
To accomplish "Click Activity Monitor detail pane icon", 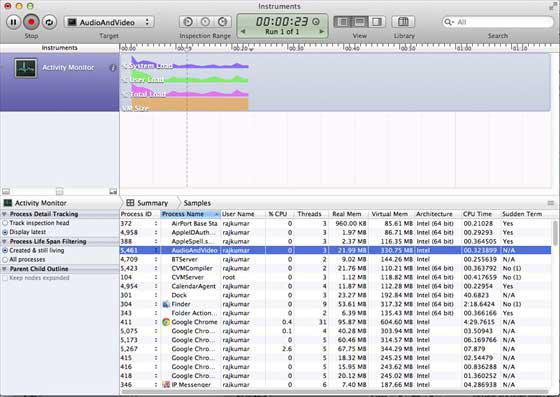I will pos(8,203).
